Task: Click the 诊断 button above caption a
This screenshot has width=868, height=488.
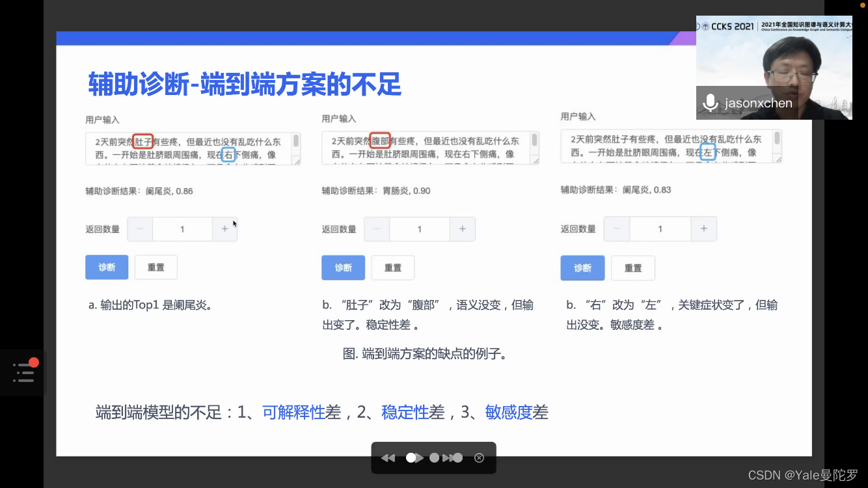Action: 107,267
